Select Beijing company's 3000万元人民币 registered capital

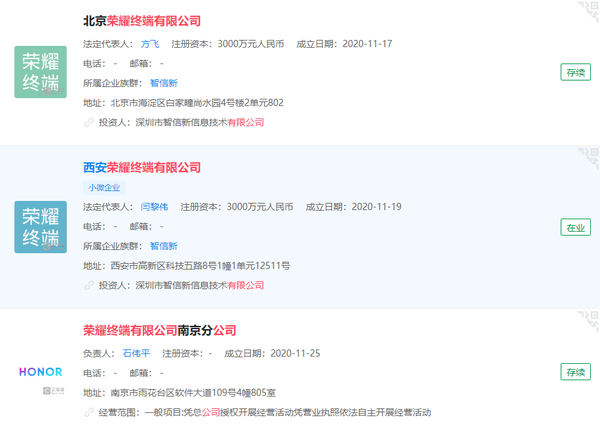(x=251, y=44)
